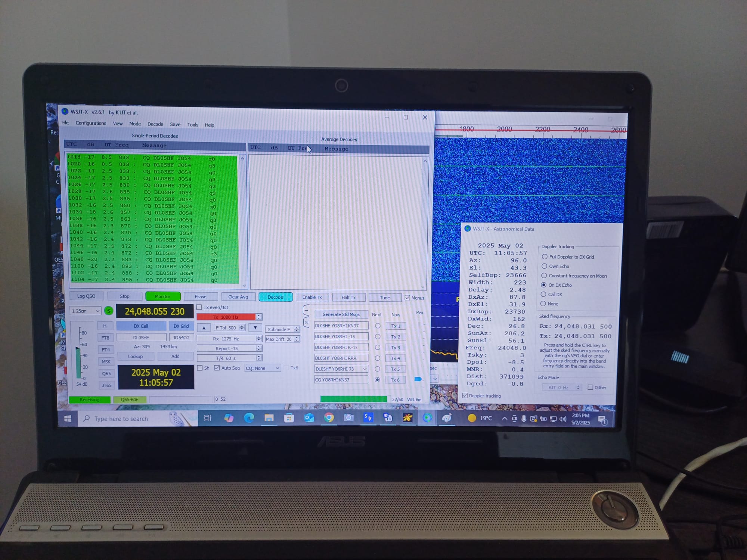Viewport: 747px width, 560px height.
Task: Click the Generate Std Msgs button
Action: tap(341, 314)
